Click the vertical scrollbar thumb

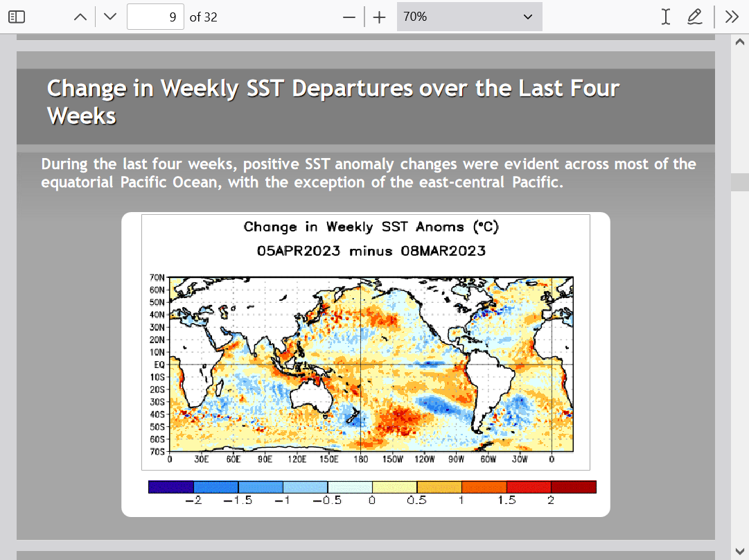tap(739, 182)
